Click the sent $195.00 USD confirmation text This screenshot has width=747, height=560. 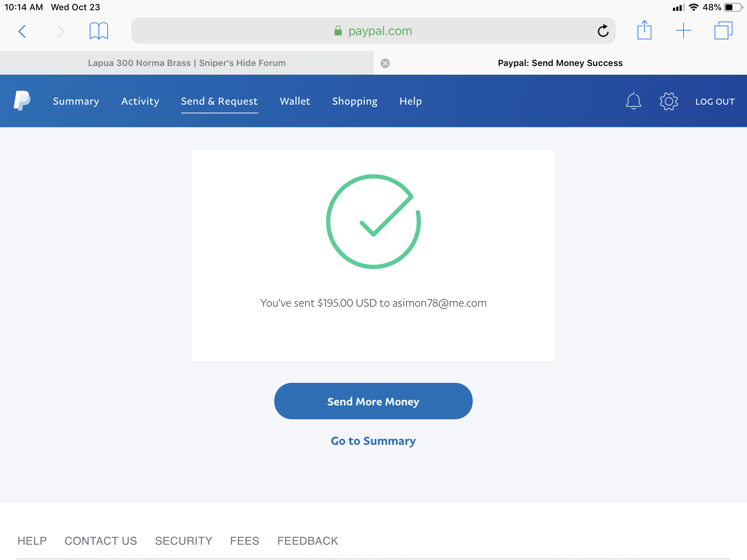click(373, 303)
